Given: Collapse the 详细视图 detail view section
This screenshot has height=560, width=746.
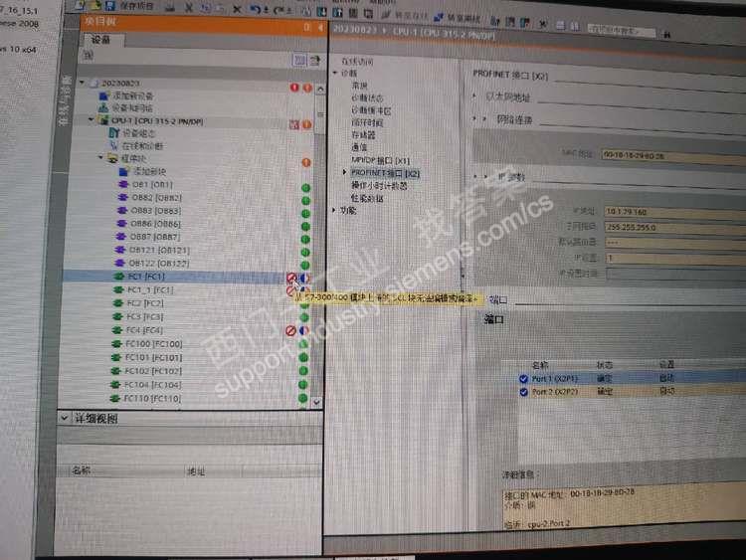Looking at the screenshot, I should [x=64, y=418].
